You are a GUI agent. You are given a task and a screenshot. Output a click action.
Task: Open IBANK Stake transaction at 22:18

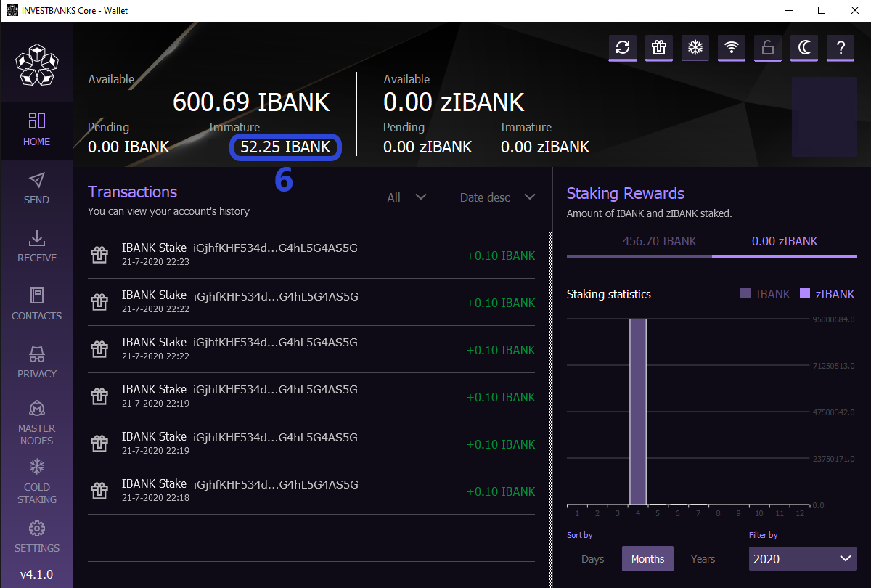[x=311, y=491]
